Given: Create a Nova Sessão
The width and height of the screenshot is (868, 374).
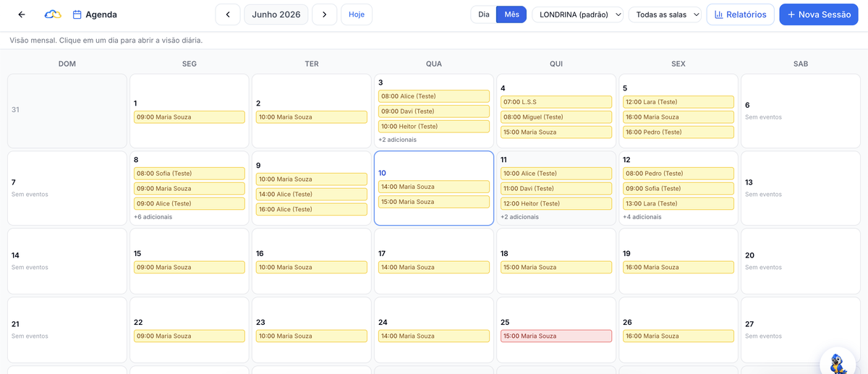Looking at the screenshot, I should point(819,14).
